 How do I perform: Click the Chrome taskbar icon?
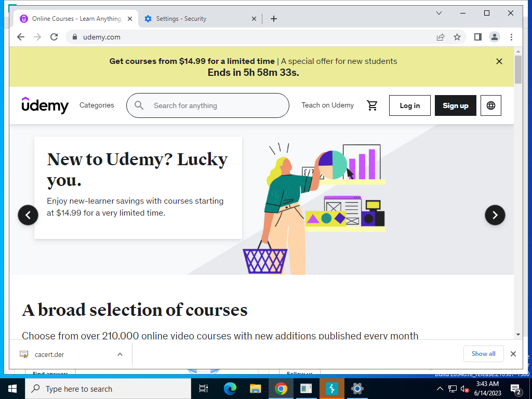[x=281, y=389]
